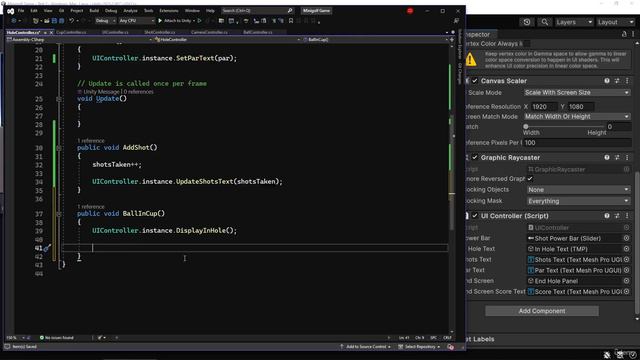Click the Inspector lock icon
This screenshot has width=640, height=360.
624,34
